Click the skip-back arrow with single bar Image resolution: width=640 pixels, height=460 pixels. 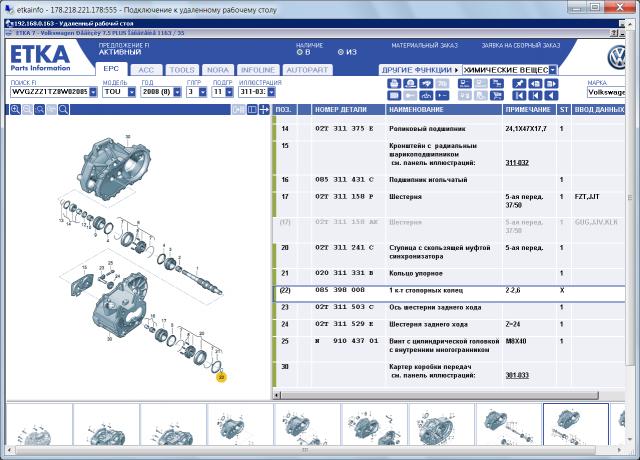(535, 96)
